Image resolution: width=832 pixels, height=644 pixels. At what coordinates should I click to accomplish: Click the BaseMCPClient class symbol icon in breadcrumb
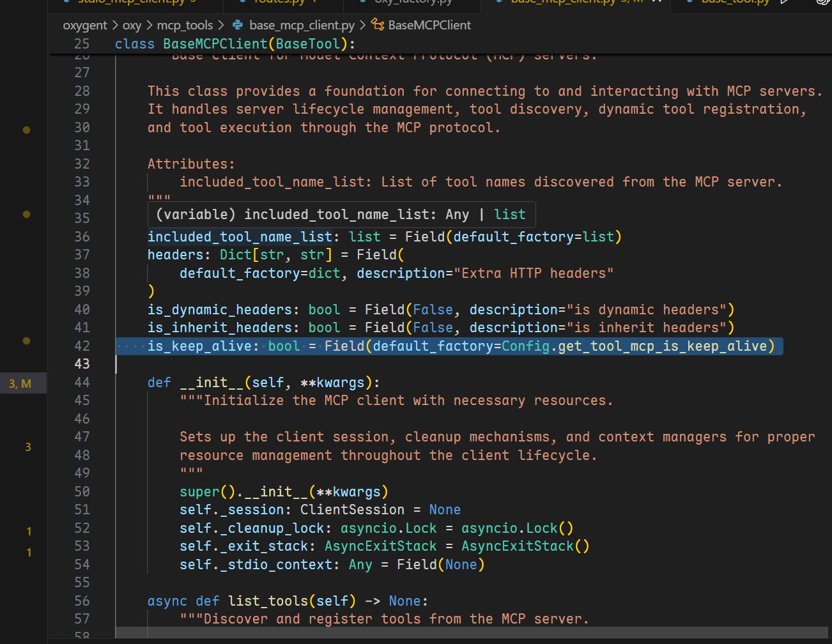tap(378, 25)
